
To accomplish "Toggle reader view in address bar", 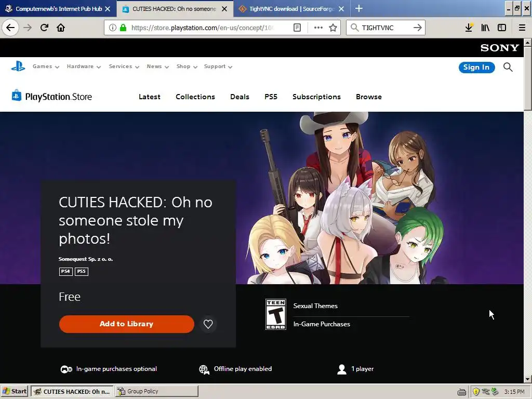I will coord(297,28).
